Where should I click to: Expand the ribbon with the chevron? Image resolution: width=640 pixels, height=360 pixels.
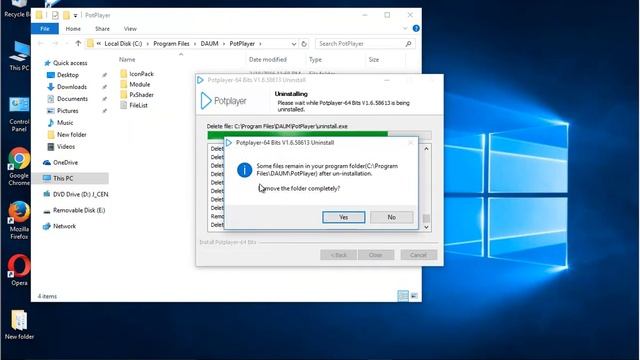(405, 28)
